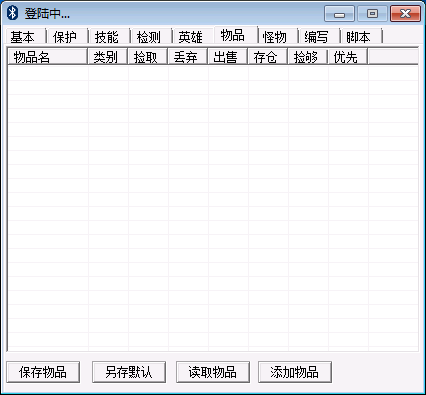Select the 出售 column header
Viewport: 426px width, 395px height.
click(x=228, y=57)
